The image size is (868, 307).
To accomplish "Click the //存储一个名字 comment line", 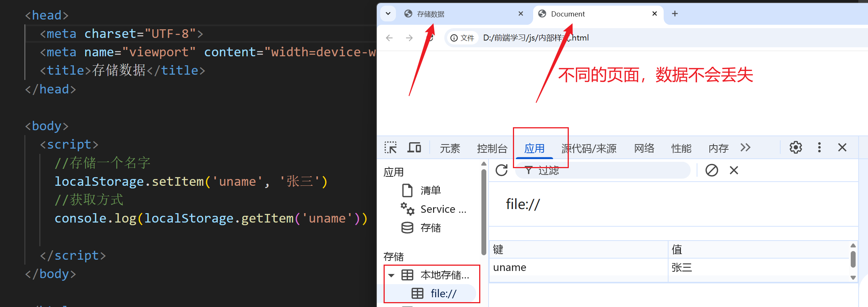I will (x=102, y=163).
